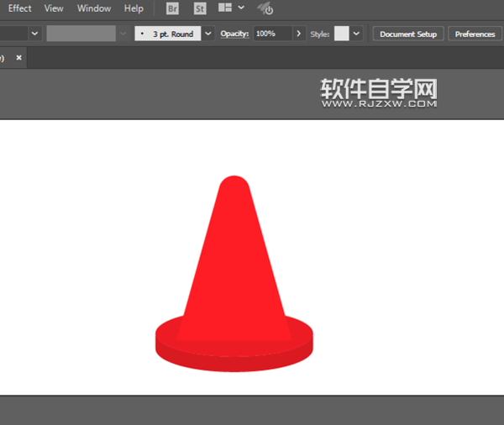Screen dimensions: 504x425
Task: Click the Preferences button
Action: pyautogui.click(x=475, y=34)
